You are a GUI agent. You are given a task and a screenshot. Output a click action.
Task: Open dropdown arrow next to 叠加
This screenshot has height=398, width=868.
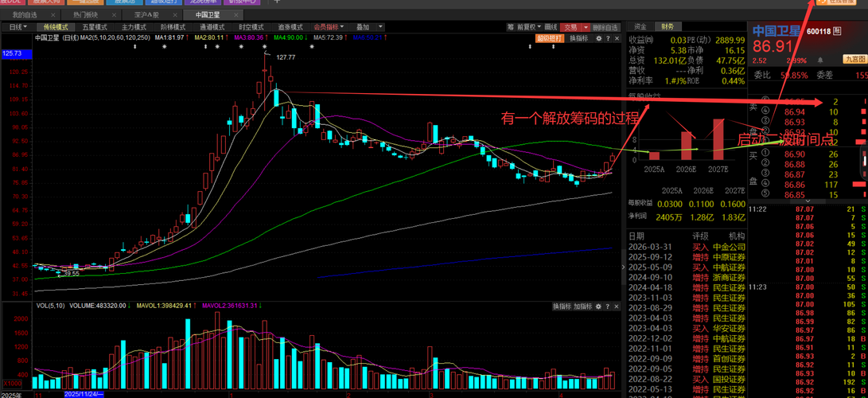380,26
